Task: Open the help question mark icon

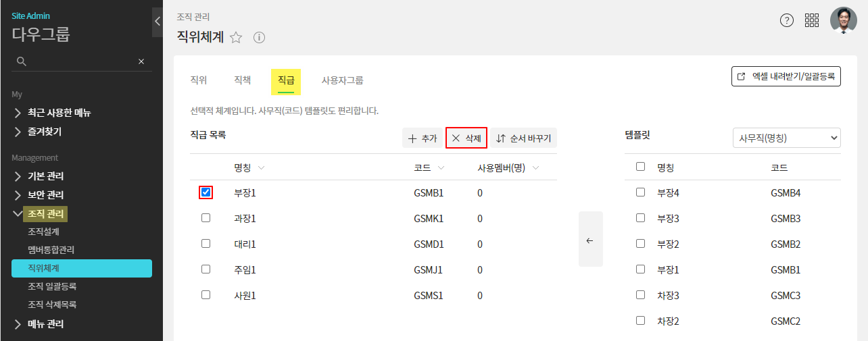Action: tap(787, 20)
